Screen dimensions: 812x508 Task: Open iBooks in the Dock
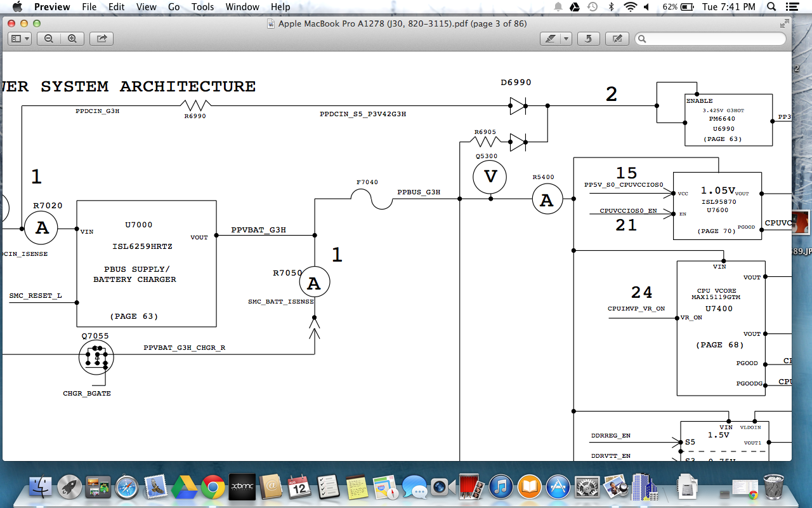[x=530, y=488]
